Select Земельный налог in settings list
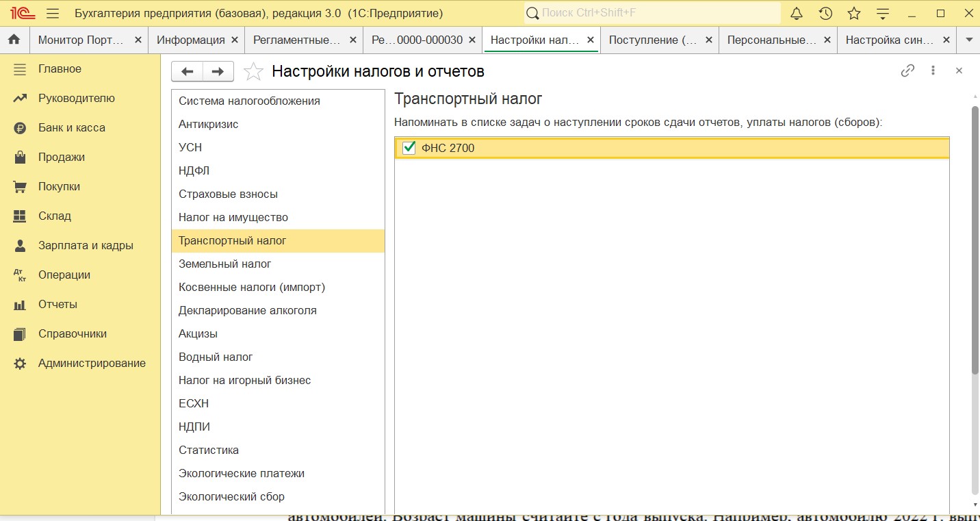980x521 pixels. point(278,264)
